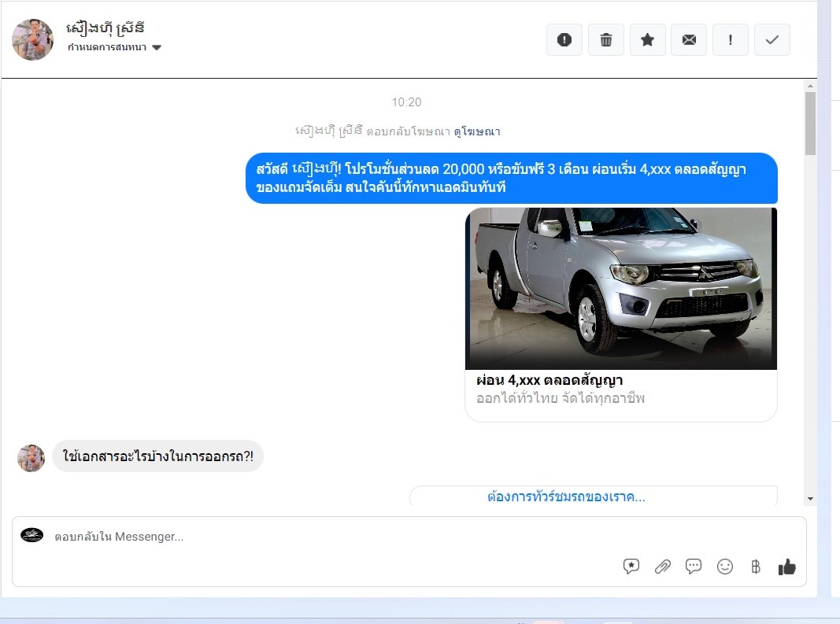Mark conversation as unread with envelope icon
840x624 pixels.
click(689, 40)
